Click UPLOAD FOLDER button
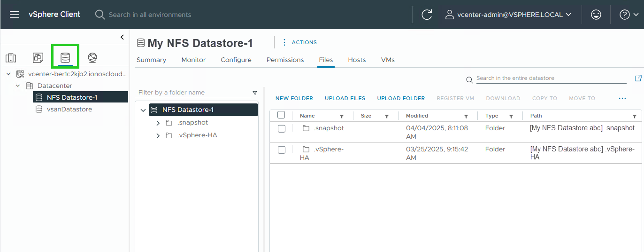The width and height of the screenshot is (644, 252). pyautogui.click(x=401, y=98)
